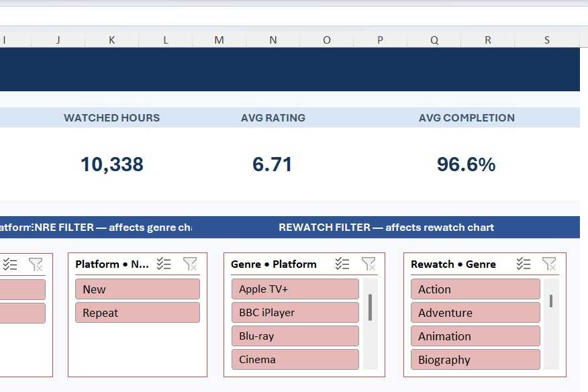Select column M header

pyautogui.click(x=219, y=40)
